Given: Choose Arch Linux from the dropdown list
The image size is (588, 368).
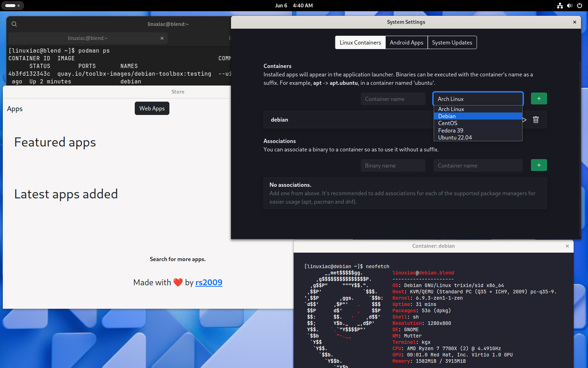Looking at the screenshot, I should [x=478, y=109].
